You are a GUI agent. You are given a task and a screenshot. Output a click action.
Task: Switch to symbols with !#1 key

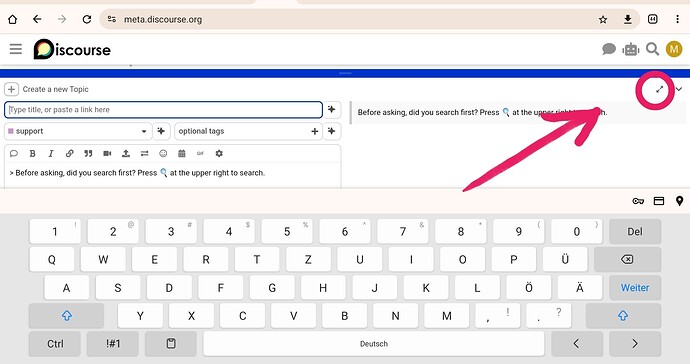tap(113, 344)
